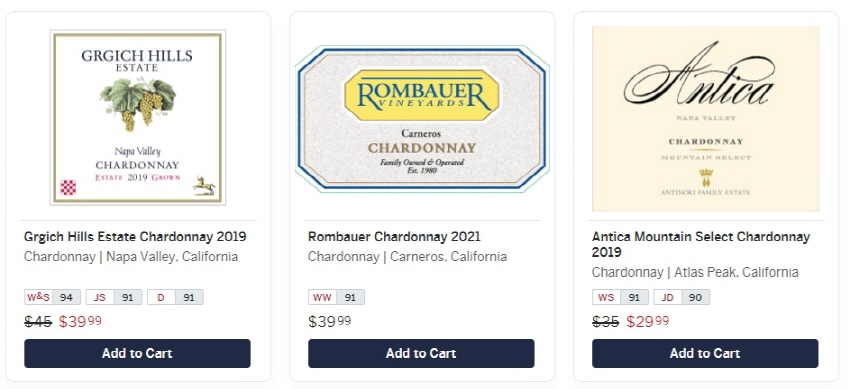Click the Napa Valley, California region text
850x389 pixels.
(172, 256)
